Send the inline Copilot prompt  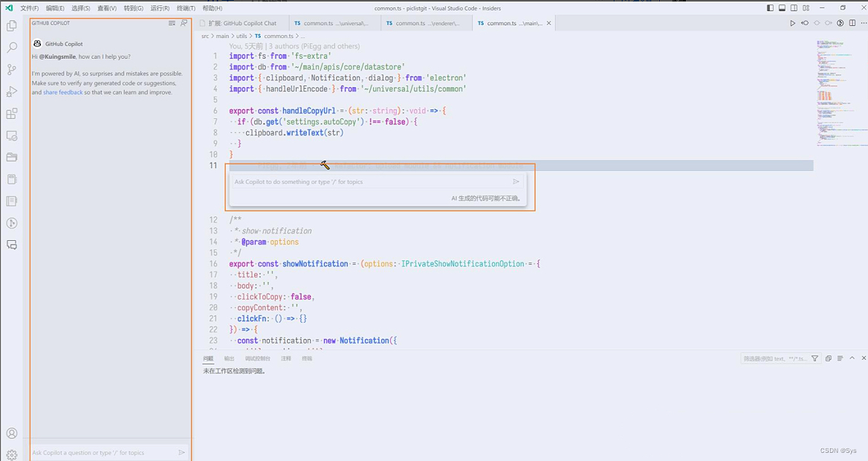click(x=516, y=181)
